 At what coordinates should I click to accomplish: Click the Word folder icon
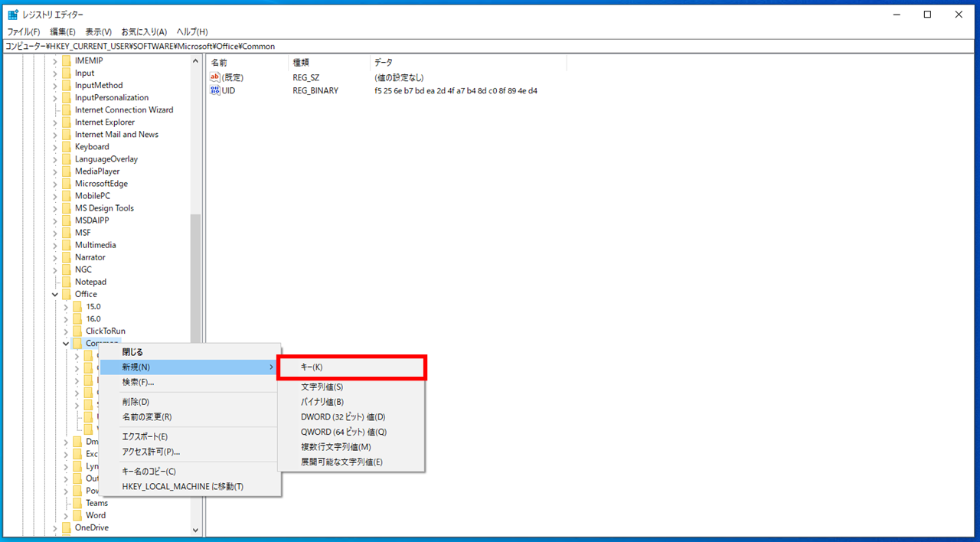coord(77,515)
